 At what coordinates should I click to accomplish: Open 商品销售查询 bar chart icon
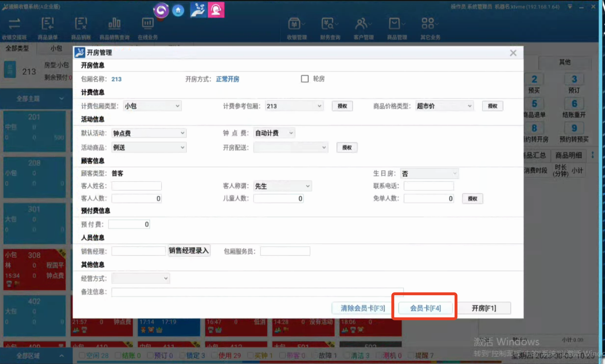[x=114, y=28]
